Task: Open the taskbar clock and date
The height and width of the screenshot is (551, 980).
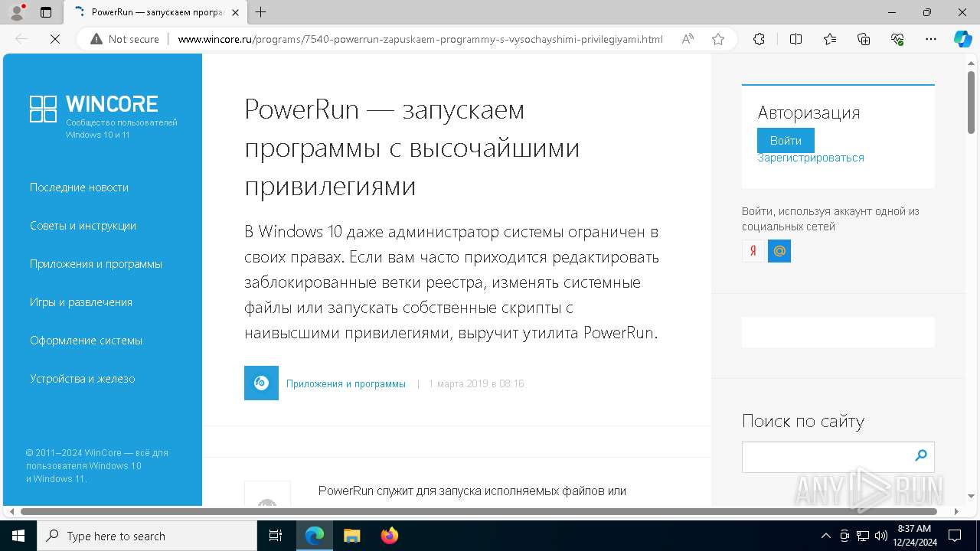Action: pos(913,536)
